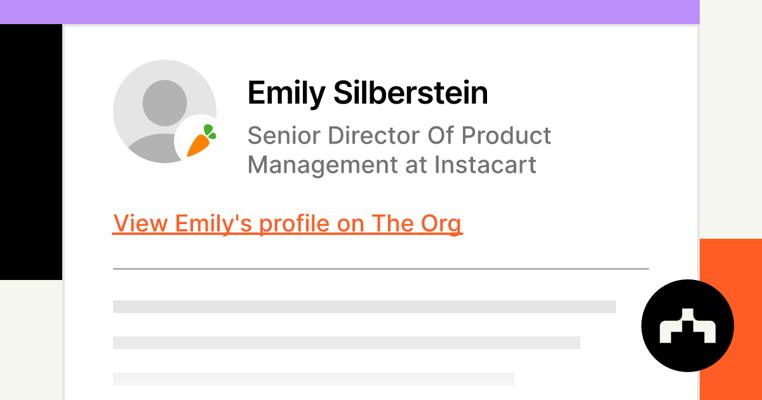Click The Org black circular logo
Viewport: 762px width, 400px height.
tap(687, 326)
